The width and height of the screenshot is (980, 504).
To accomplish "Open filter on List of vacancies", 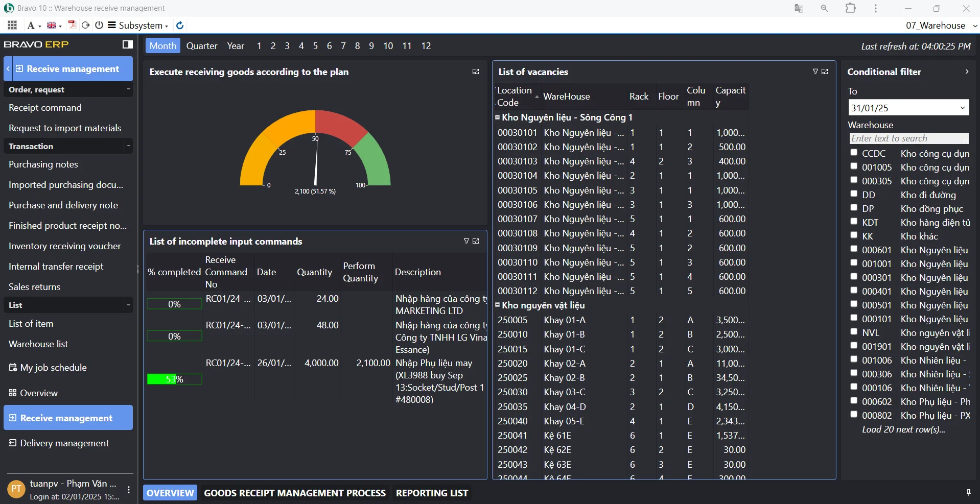I will tap(815, 71).
